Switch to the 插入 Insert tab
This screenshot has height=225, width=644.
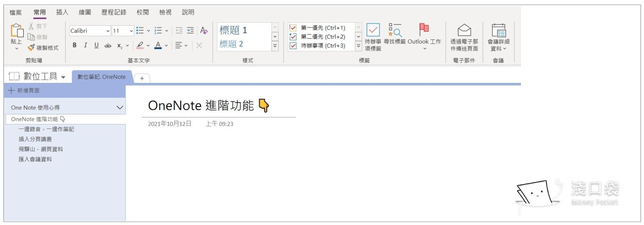[62, 12]
